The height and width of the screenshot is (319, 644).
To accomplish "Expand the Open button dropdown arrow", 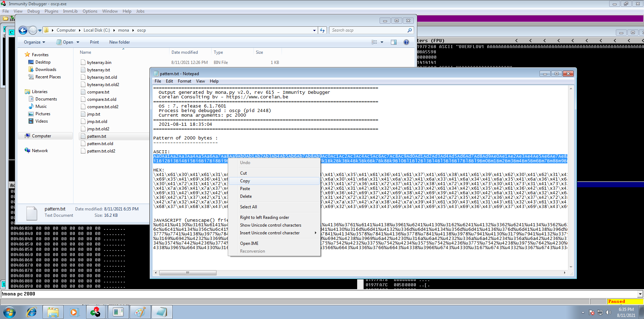I will point(78,42).
